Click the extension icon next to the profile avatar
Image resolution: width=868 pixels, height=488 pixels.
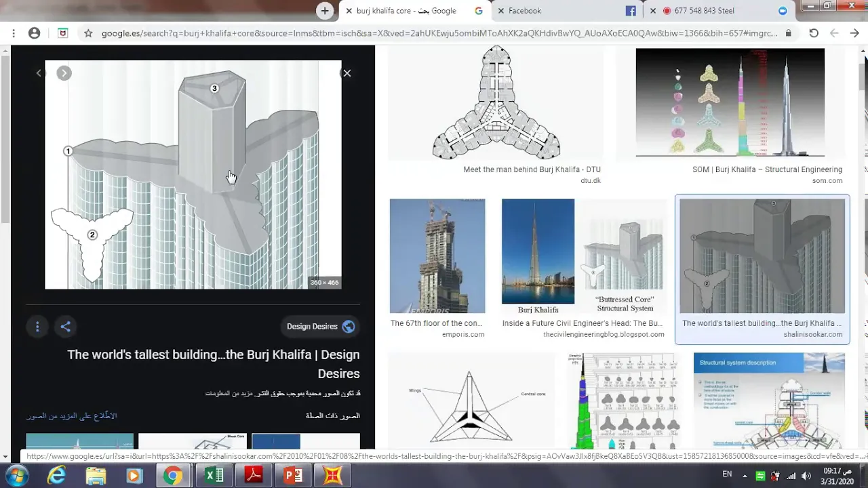(62, 33)
